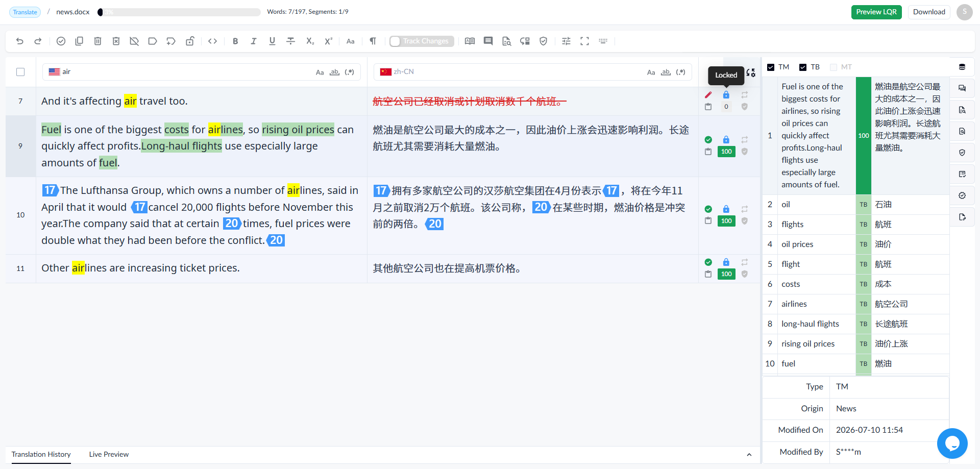Expand the bottom Translation History panel
This screenshot has height=469, width=980.
[749, 455]
